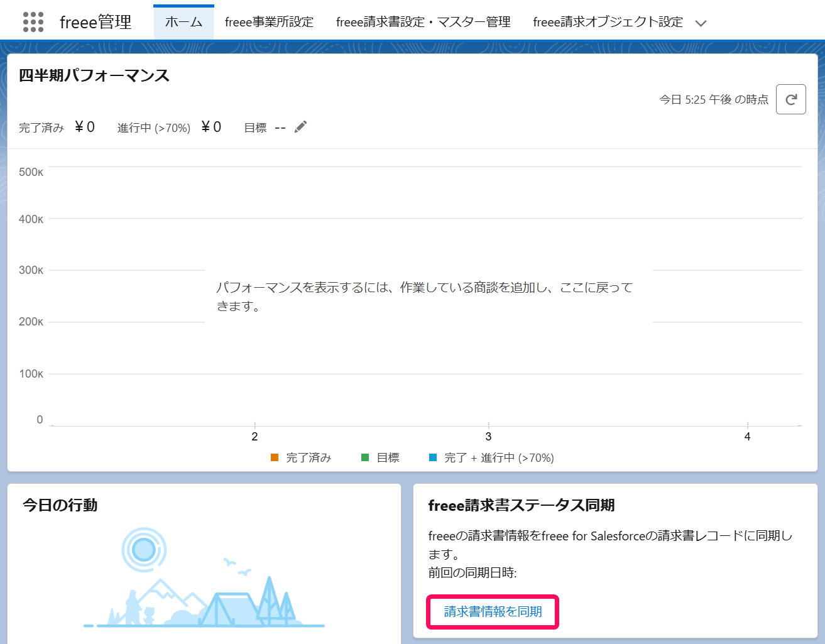Open the App Launcher grid icon

pos(33,22)
